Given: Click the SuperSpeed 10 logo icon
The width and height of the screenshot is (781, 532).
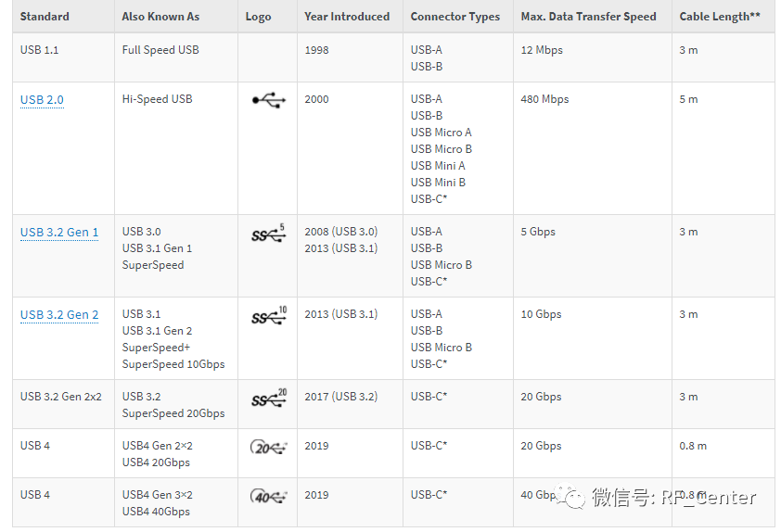Looking at the screenshot, I should tap(268, 316).
